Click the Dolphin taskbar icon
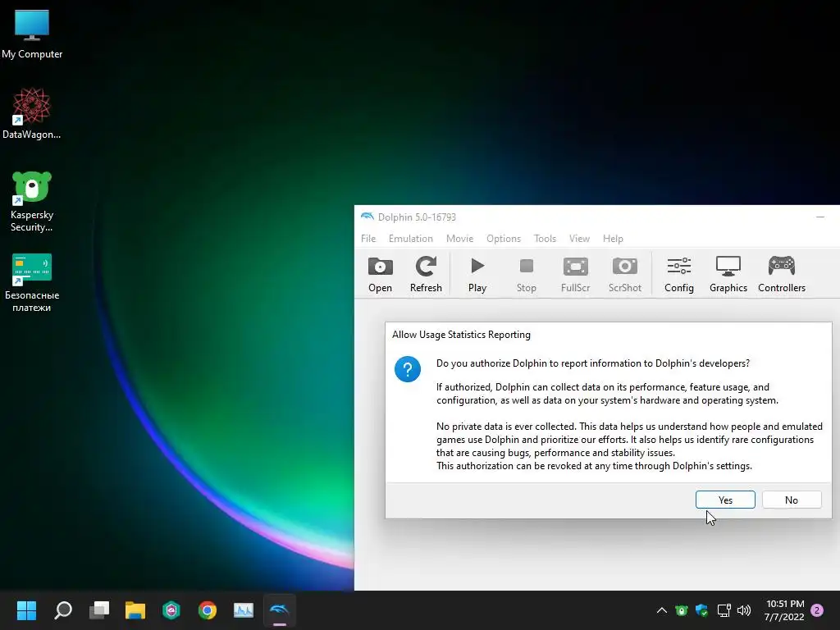The height and width of the screenshot is (630, 840). [x=279, y=610]
